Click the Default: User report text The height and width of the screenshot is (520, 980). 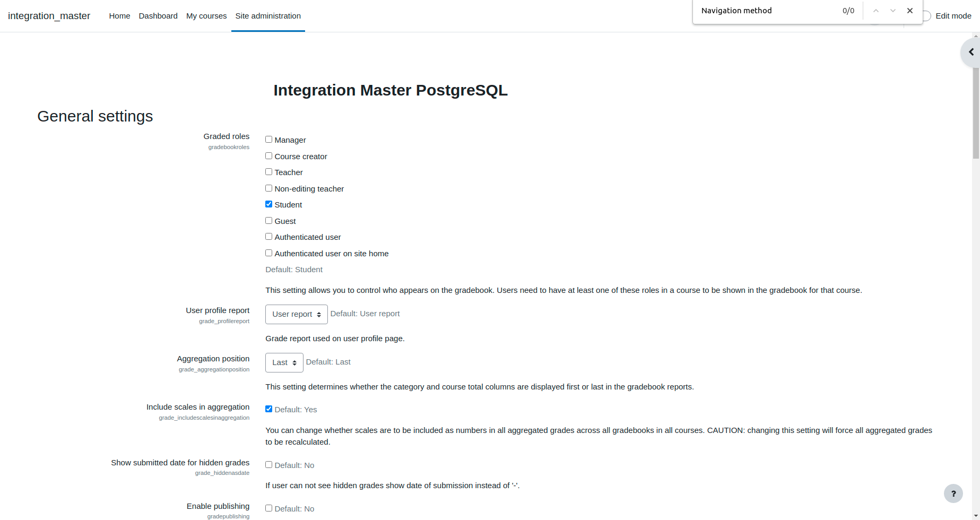tap(365, 314)
